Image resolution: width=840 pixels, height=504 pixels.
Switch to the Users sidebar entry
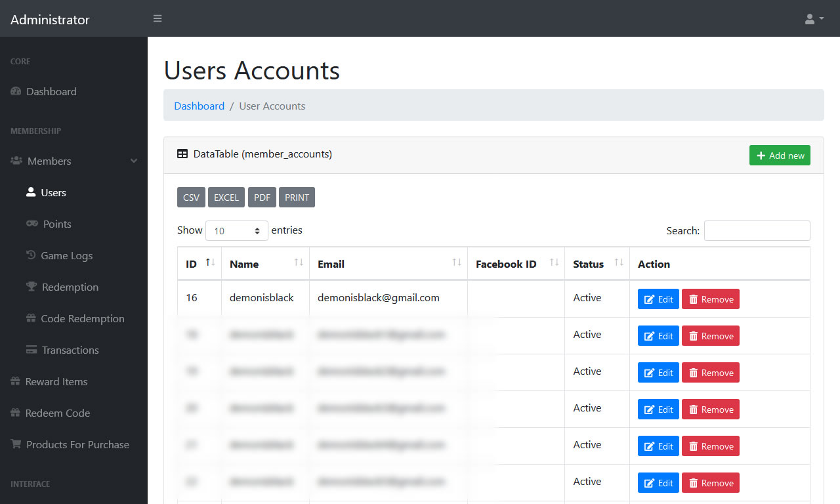click(x=53, y=192)
